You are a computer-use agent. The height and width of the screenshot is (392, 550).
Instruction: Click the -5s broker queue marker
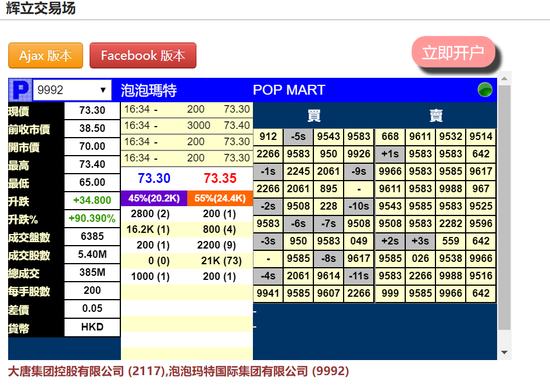point(298,136)
